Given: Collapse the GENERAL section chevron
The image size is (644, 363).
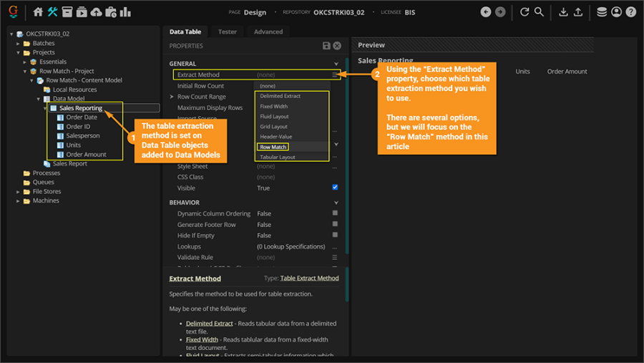Looking at the screenshot, I should (x=336, y=64).
